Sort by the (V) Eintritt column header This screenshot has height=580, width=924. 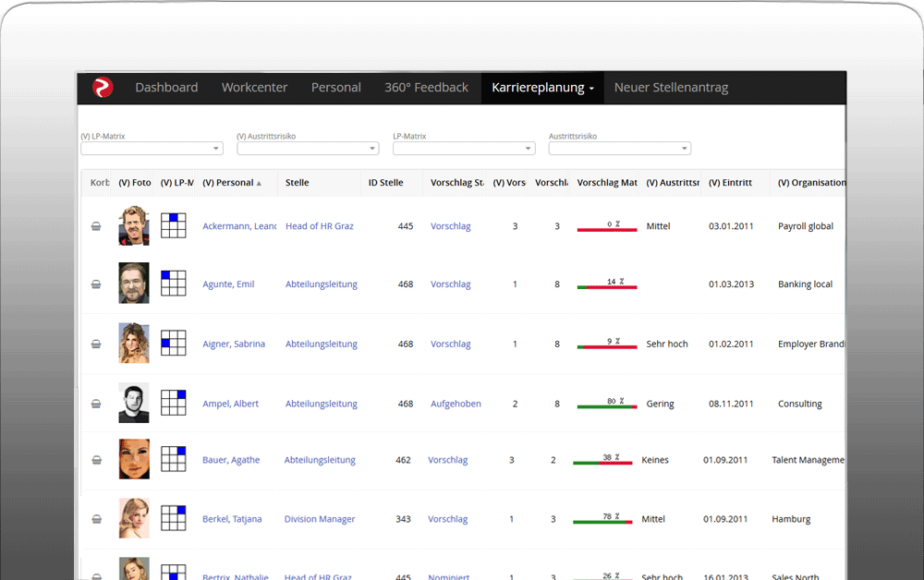coord(730,183)
